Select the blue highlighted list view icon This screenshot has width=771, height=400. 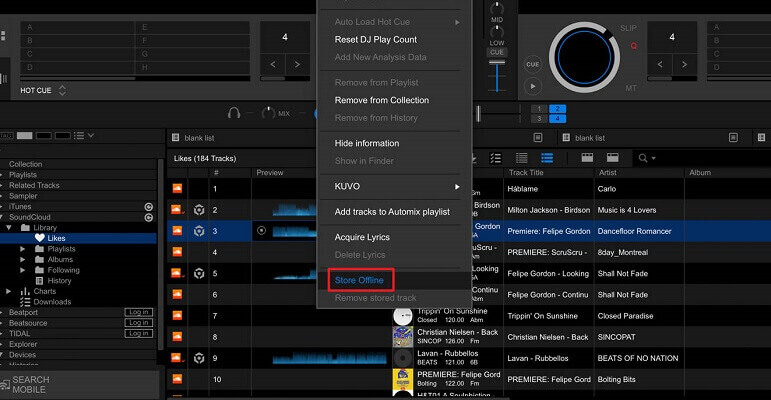coord(547,158)
